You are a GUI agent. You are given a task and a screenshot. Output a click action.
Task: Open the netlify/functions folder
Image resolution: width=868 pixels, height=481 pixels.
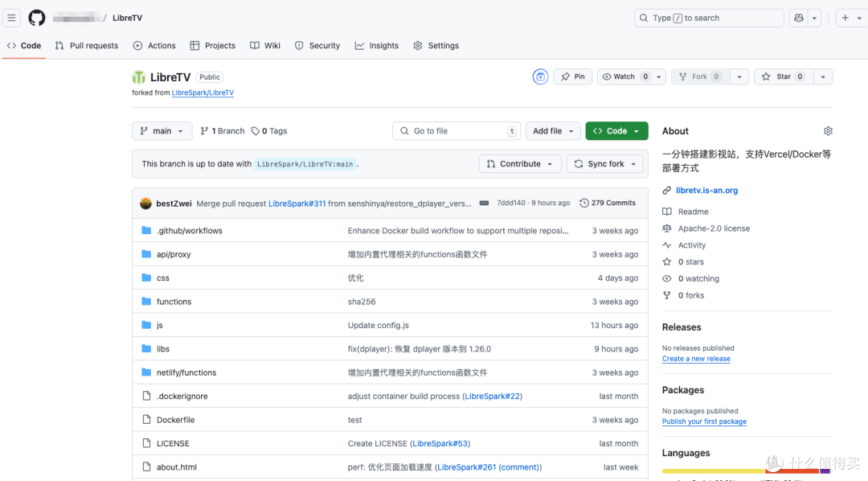coord(186,372)
